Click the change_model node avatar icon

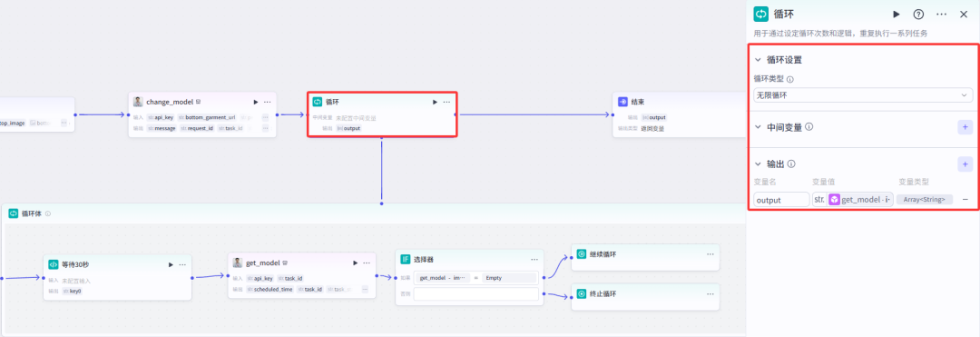click(x=138, y=102)
